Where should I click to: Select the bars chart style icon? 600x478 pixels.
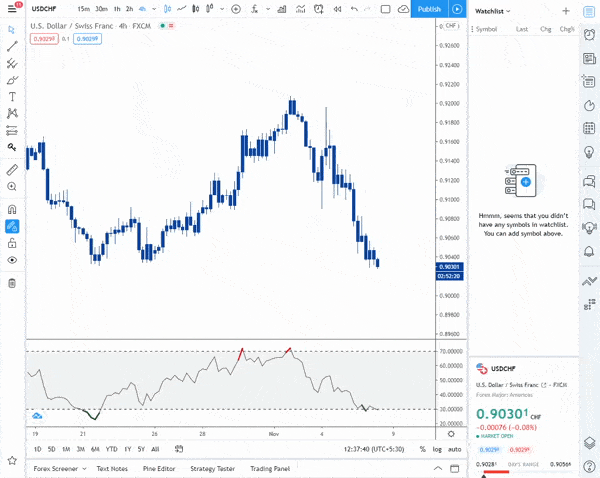click(x=168, y=9)
